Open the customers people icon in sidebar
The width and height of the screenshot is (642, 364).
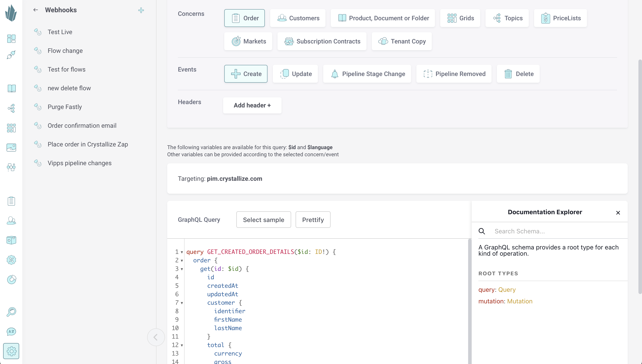(11, 221)
